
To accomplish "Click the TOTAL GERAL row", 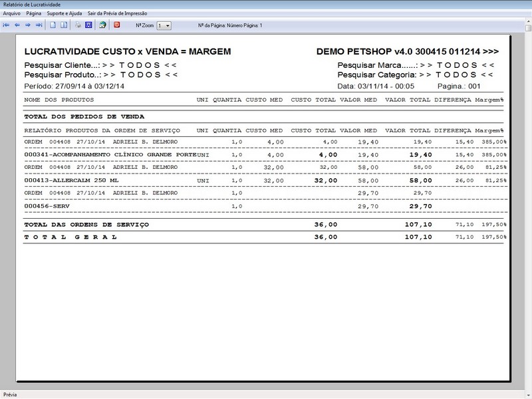I will pyautogui.click(x=70, y=237).
